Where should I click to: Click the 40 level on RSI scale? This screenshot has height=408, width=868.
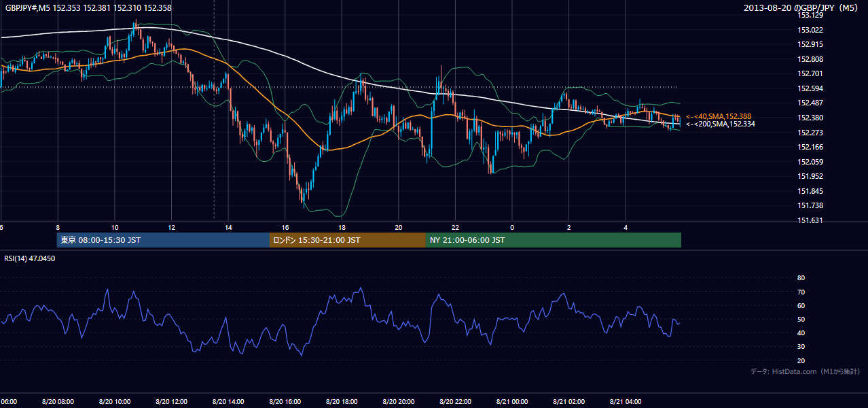pyautogui.click(x=801, y=333)
